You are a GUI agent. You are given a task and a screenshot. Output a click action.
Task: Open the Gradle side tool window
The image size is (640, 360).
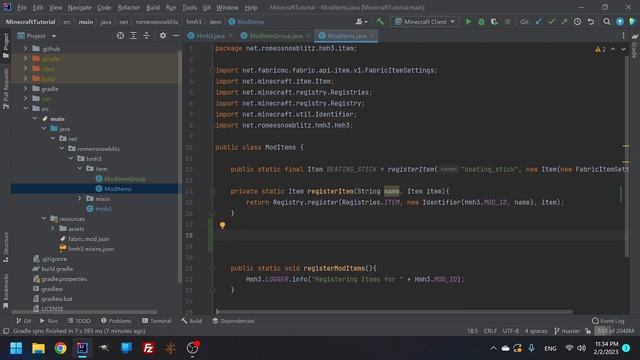[635, 46]
